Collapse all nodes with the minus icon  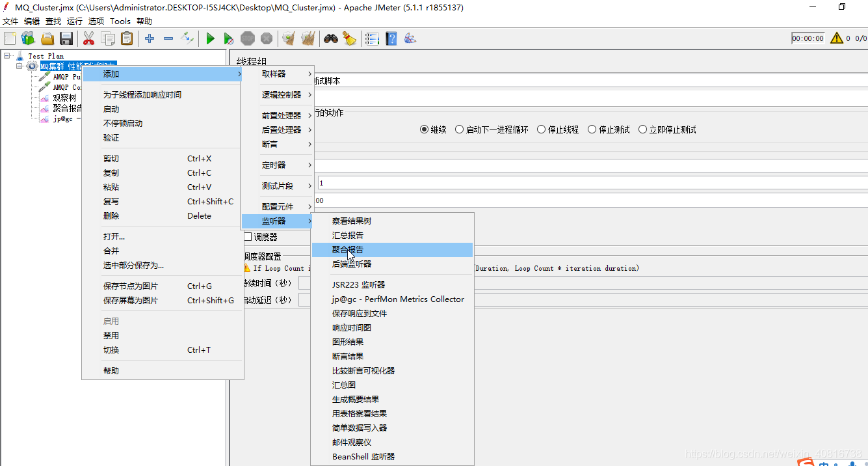[168, 38]
